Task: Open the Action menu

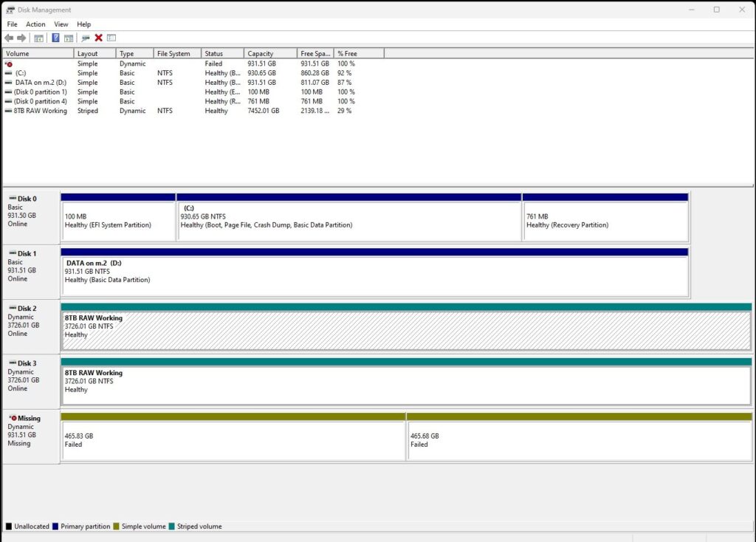Action: [x=35, y=24]
